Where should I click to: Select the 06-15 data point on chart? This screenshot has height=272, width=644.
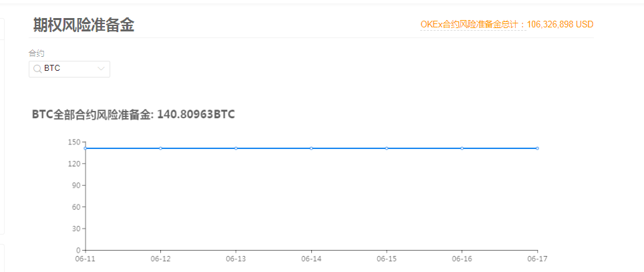coord(387,148)
